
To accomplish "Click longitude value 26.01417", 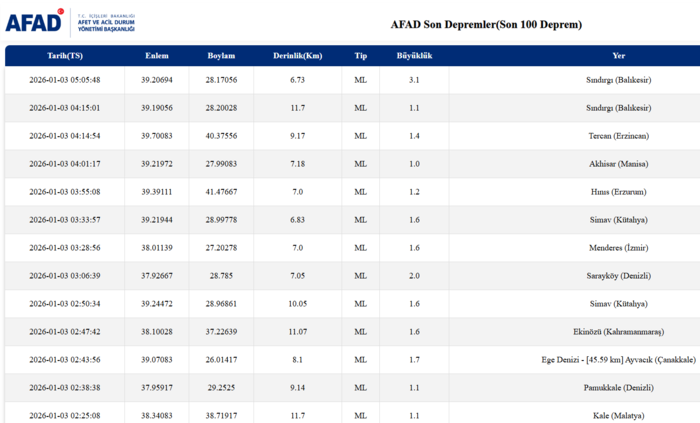I will coord(221,360).
